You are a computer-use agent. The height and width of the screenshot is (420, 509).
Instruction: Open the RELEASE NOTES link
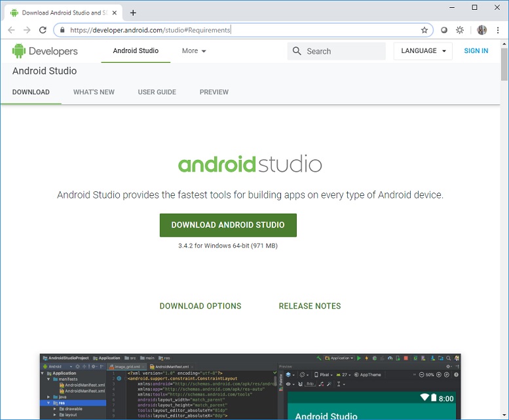click(310, 306)
